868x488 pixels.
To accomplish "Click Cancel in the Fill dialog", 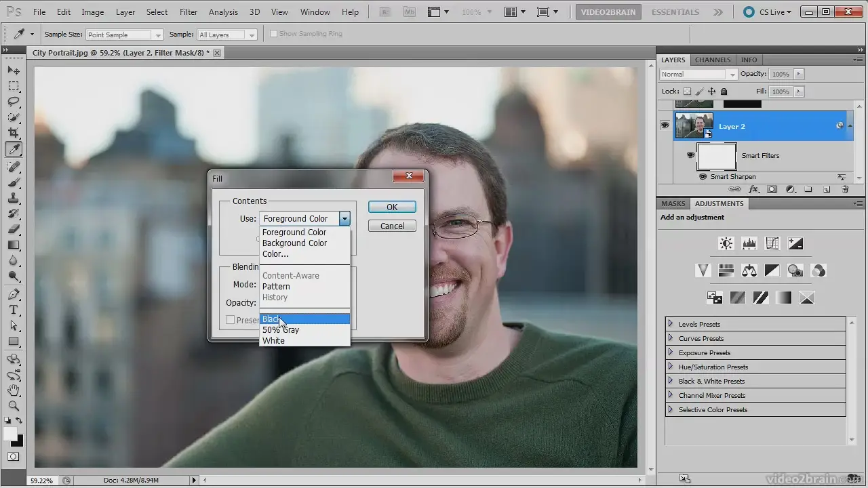I will (x=392, y=226).
